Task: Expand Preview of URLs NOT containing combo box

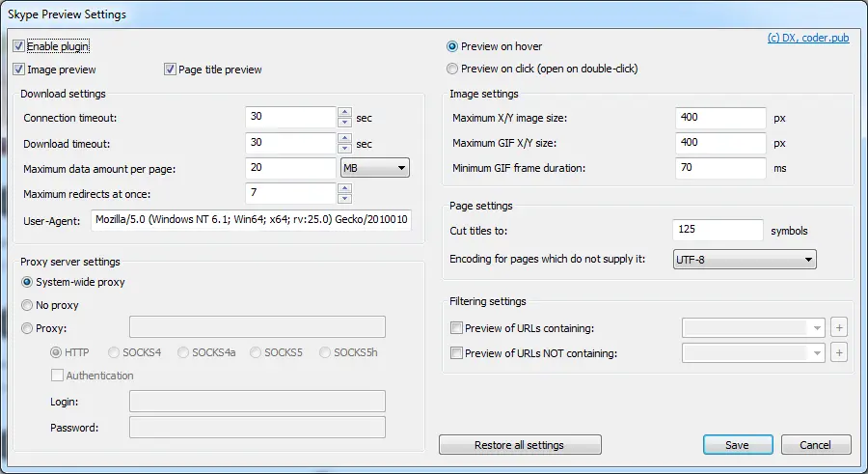Action: 753,352
